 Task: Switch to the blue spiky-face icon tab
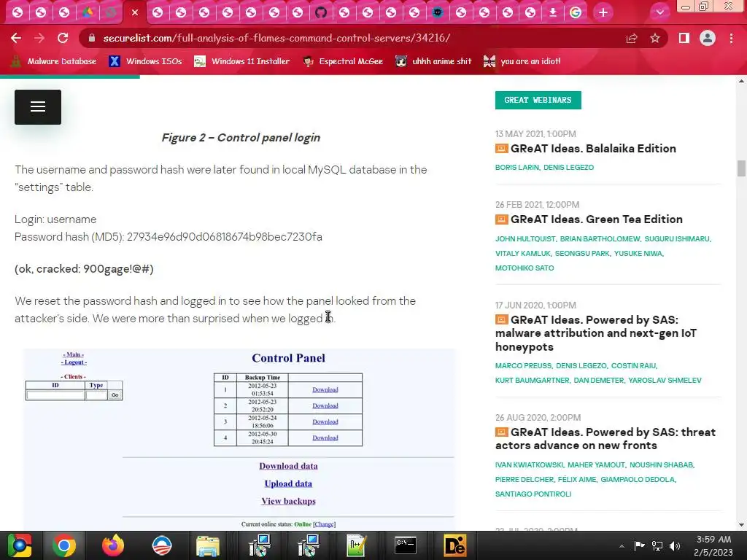(x=438, y=12)
